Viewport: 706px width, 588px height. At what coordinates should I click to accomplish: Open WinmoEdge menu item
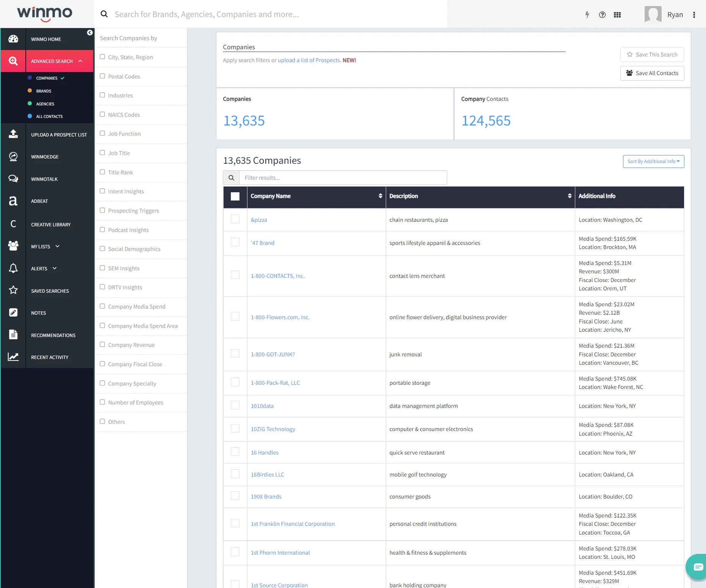pyautogui.click(x=45, y=157)
